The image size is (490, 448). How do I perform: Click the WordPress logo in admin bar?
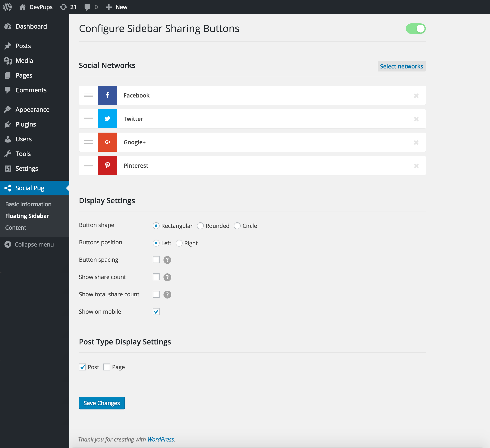7,7
